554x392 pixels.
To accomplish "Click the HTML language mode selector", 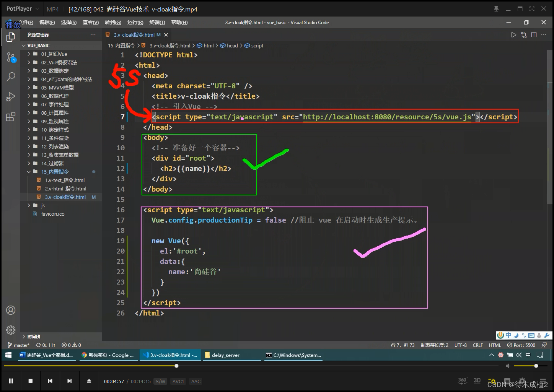I will 495,345.
